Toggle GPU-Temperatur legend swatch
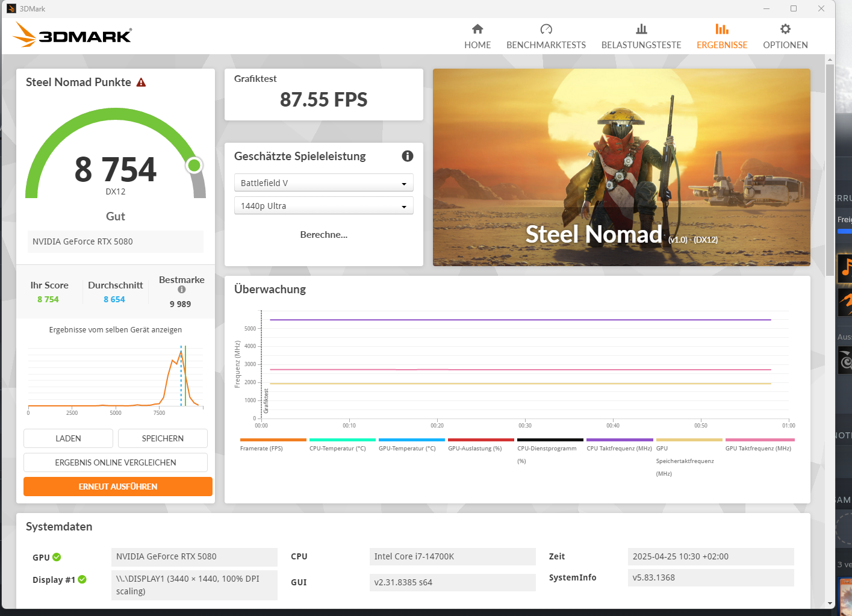Image resolution: width=852 pixels, height=616 pixels. coord(412,440)
